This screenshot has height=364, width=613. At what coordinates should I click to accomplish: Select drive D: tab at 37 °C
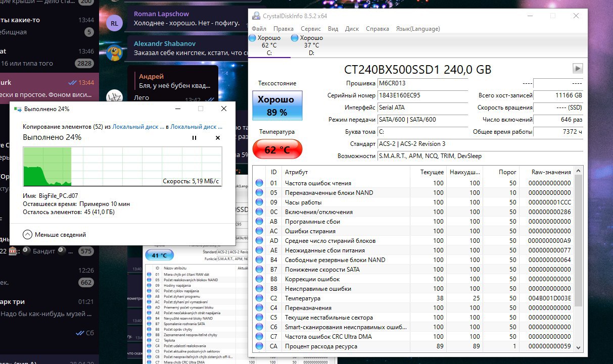(x=311, y=45)
